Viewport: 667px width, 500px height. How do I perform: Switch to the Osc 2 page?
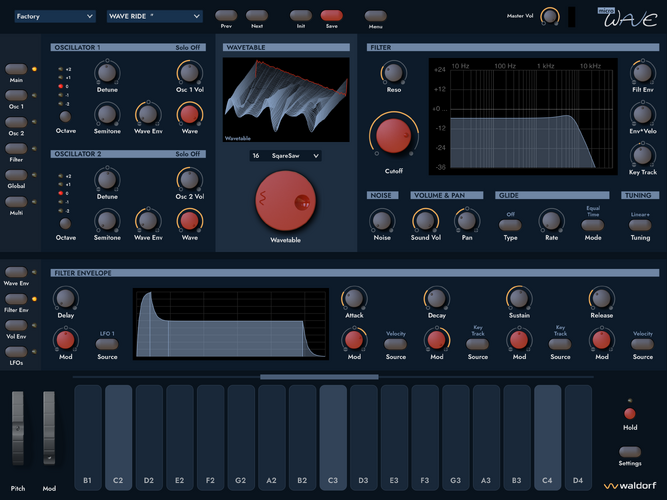(x=16, y=122)
